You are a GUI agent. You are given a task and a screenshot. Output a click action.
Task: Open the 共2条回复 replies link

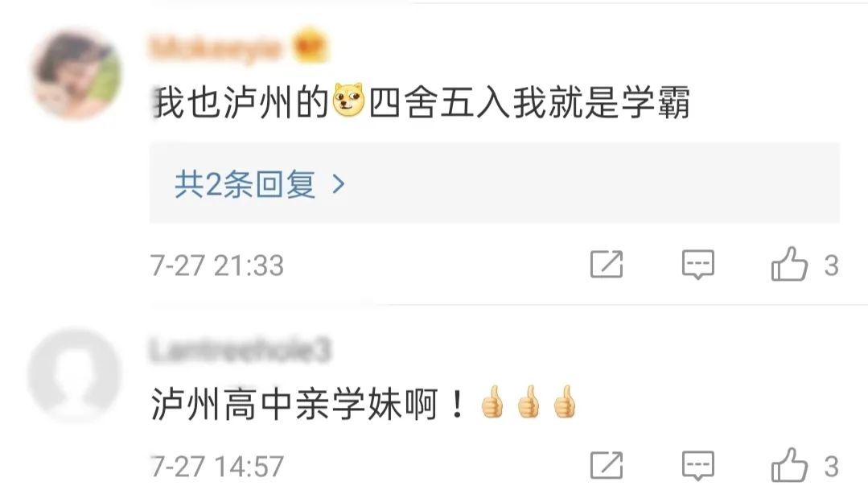245,183
